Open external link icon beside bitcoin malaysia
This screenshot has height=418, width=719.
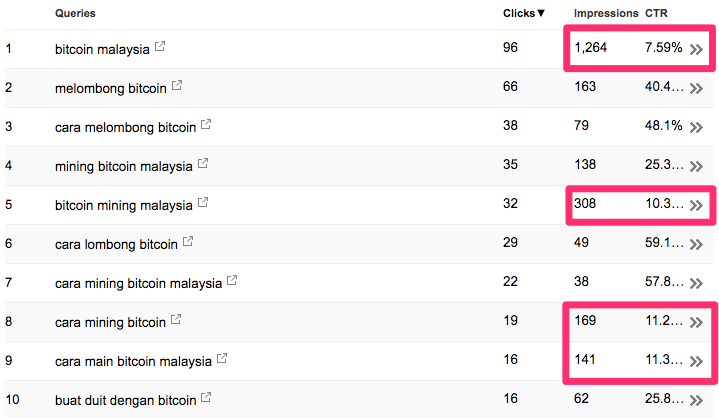coord(161,47)
